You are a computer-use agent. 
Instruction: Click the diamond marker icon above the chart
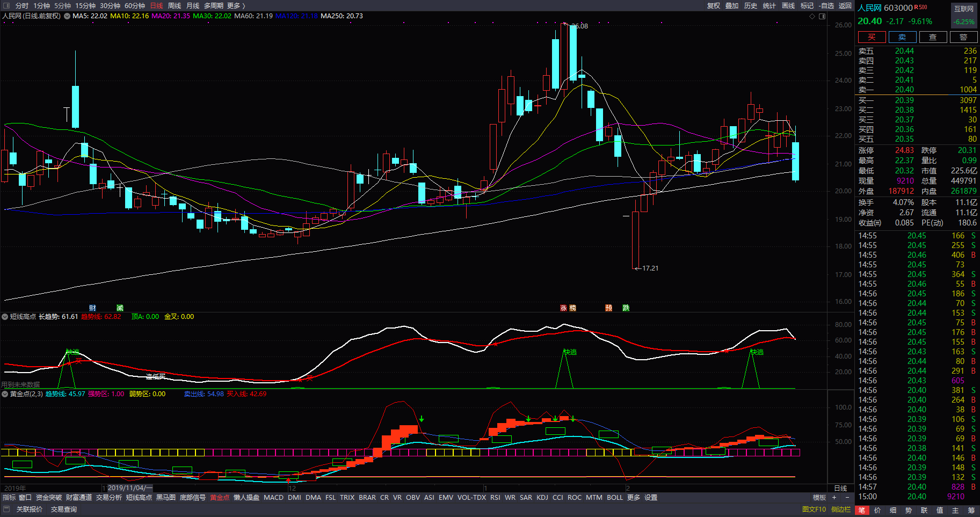(812, 16)
